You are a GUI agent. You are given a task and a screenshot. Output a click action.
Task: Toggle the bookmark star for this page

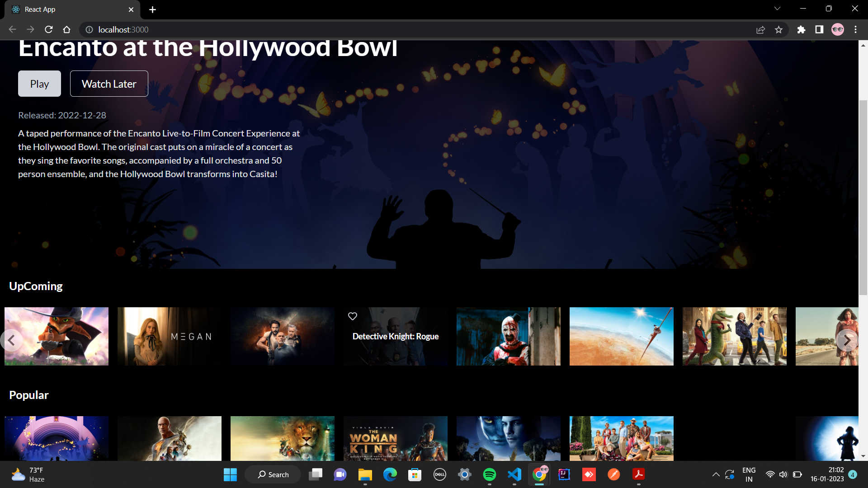click(x=779, y=29)
